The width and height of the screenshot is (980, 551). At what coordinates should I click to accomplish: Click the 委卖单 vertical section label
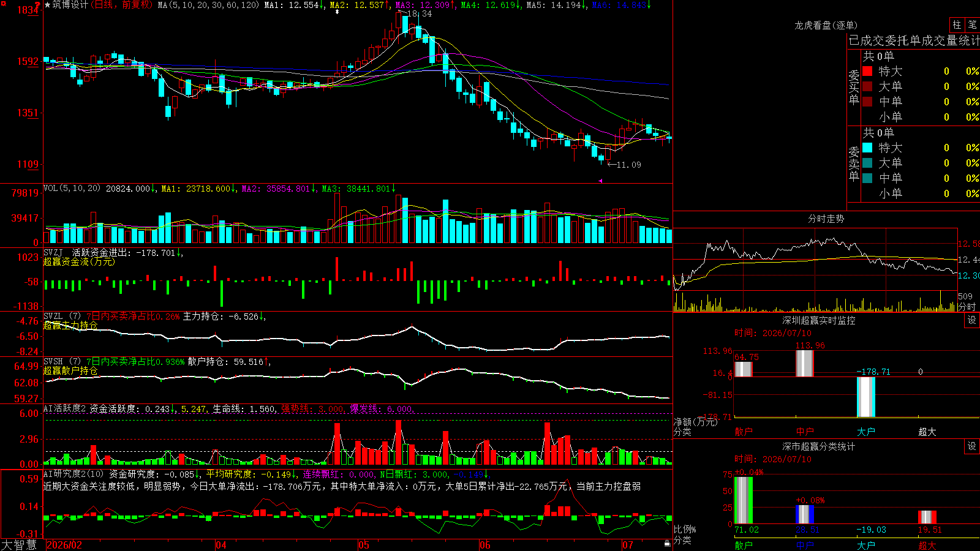(x=854, y=163)
